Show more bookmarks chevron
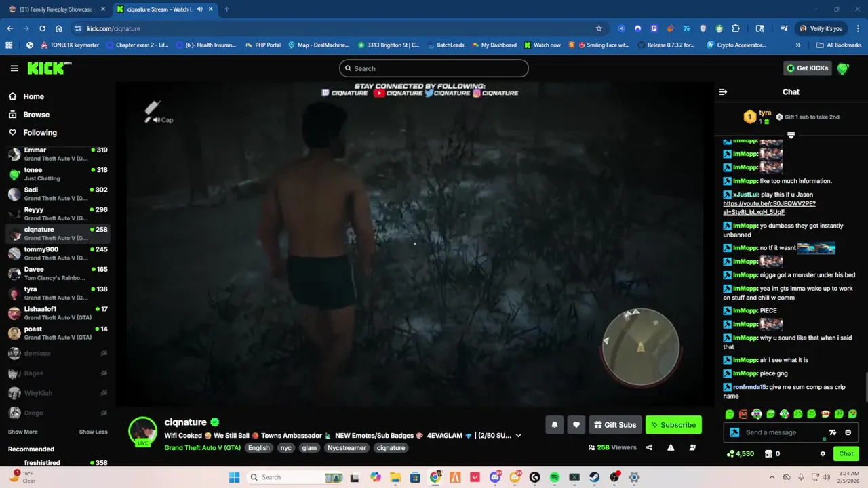The height and width of the screenshot is (488, 868). [x=798, y=45]
